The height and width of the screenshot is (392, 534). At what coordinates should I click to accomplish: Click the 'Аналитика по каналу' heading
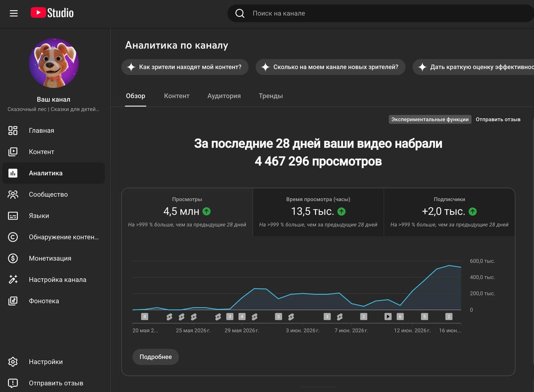[x=177, y=45]
